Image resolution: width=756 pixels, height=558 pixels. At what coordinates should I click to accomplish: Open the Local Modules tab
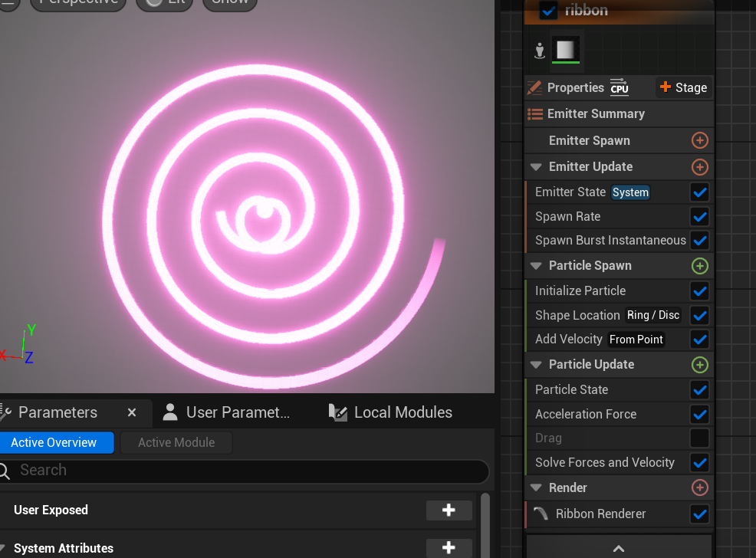[x=391, y=412]
